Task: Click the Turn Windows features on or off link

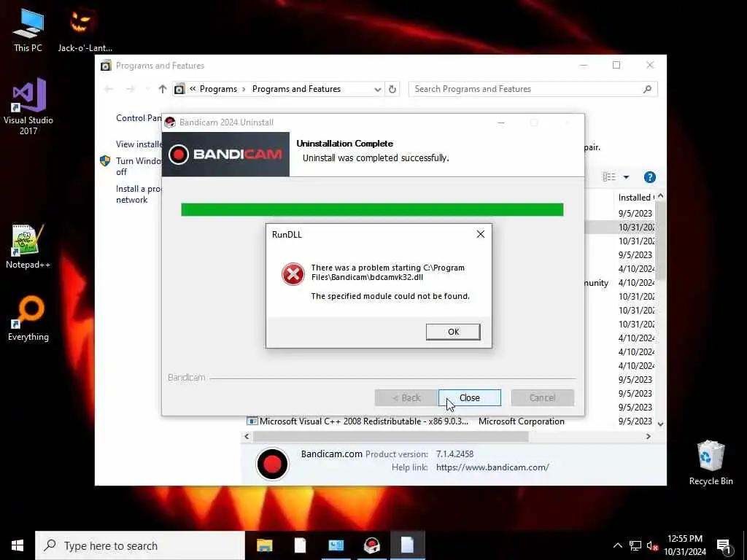Action: tap(138, 166)
